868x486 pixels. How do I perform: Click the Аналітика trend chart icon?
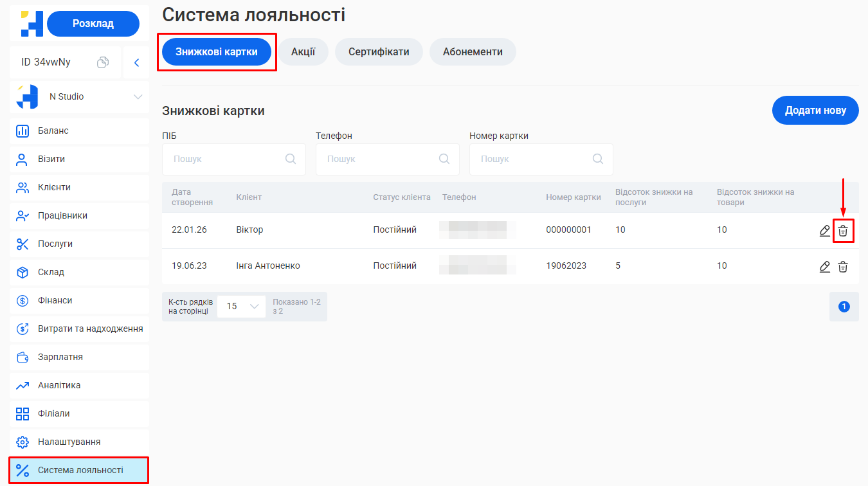(x=23, y=385)
